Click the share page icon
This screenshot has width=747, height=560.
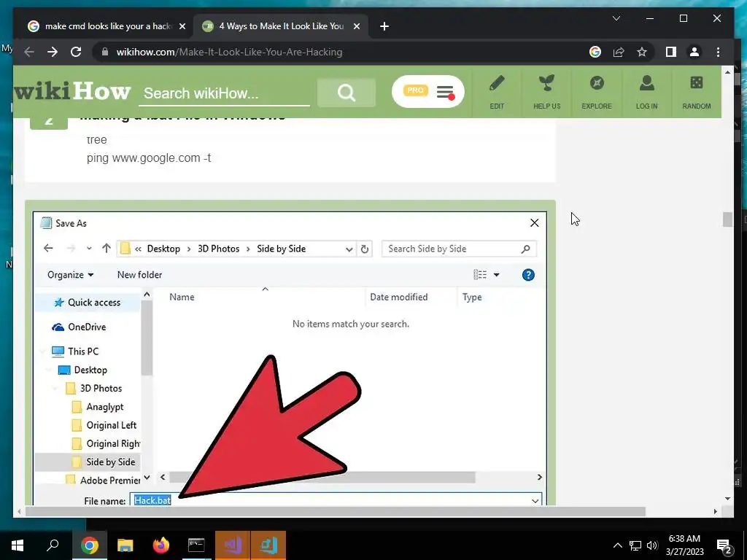click(x=619, y=52)
